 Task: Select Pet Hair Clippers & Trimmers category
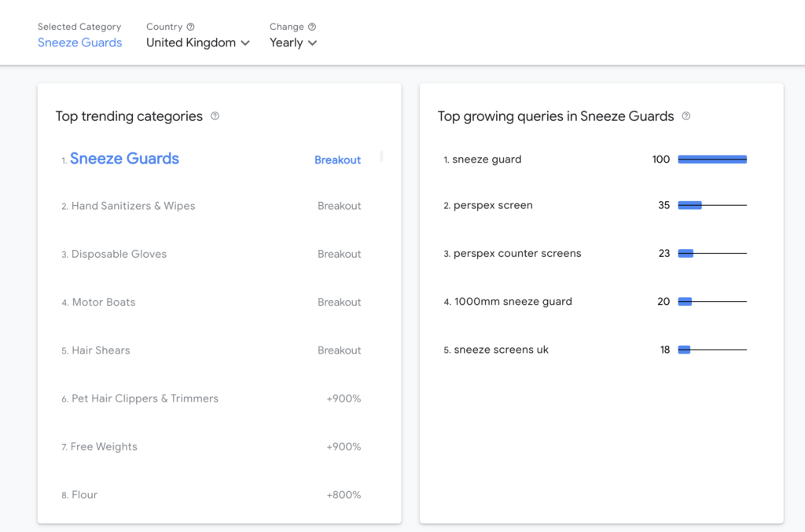point(145,398)
